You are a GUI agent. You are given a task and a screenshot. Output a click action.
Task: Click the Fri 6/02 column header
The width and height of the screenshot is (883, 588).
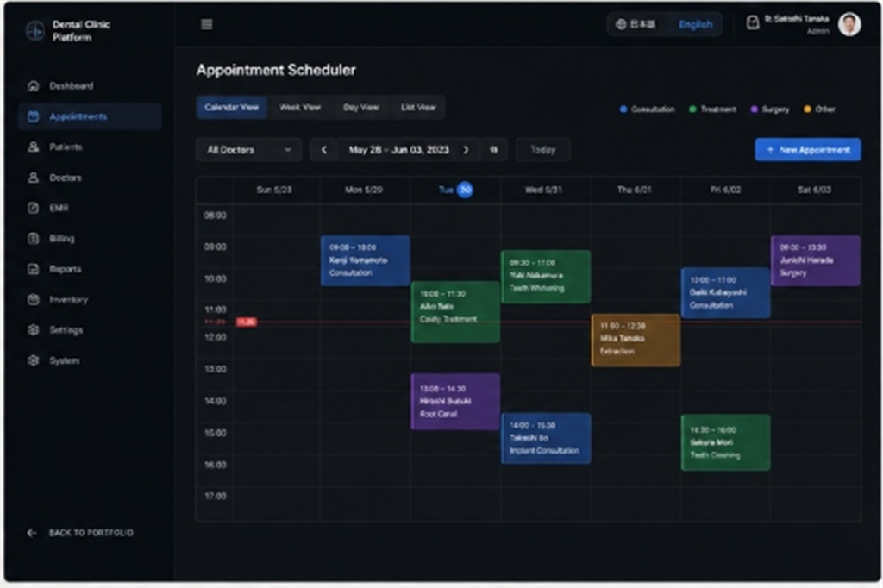pyautogui.click(x=725, y=190)
